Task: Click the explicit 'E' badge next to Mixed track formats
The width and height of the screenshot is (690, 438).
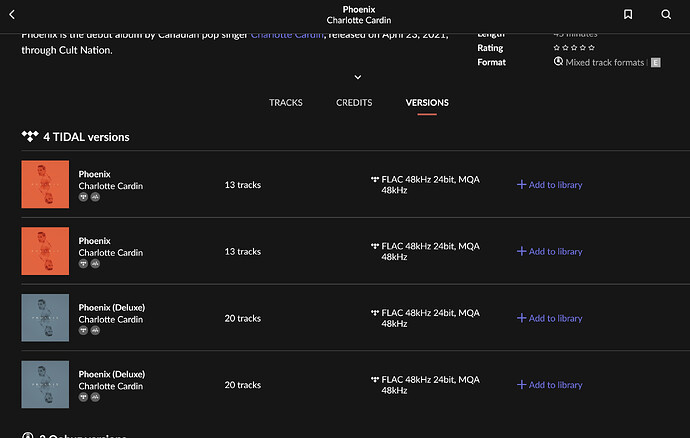Action: tap(656, 62)
